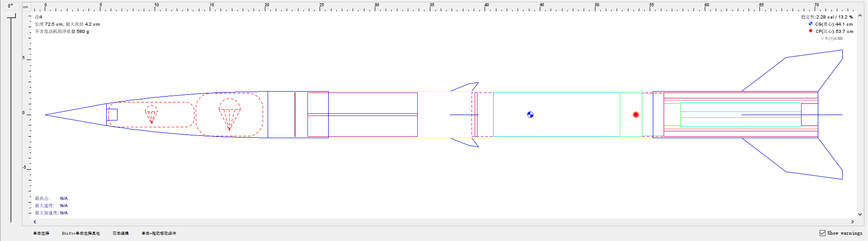Image resolution: width=868 pixels, height=241 pixels.
Task: Click the 单击选择 hint text
Action: click(x=41, y=233)
